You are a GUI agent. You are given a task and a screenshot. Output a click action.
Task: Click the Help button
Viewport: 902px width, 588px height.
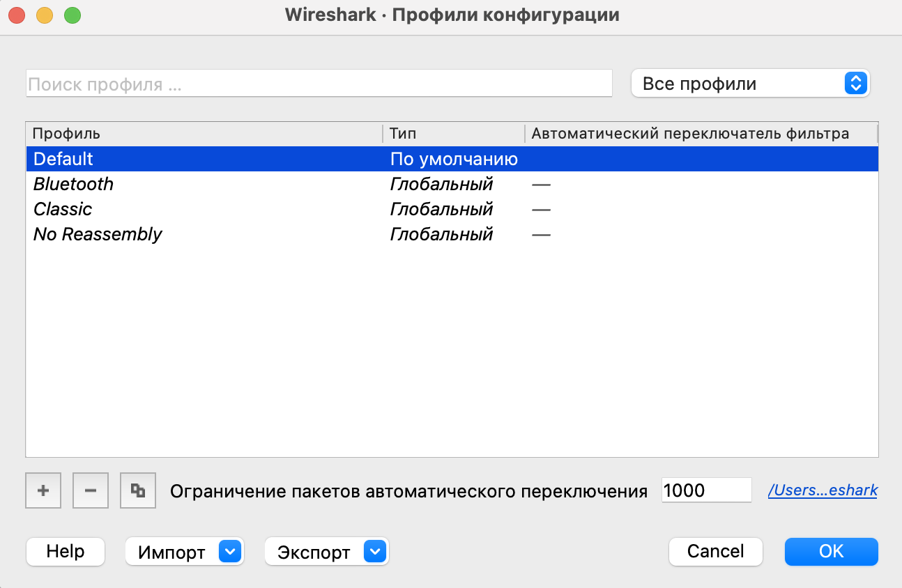[65, 551]
